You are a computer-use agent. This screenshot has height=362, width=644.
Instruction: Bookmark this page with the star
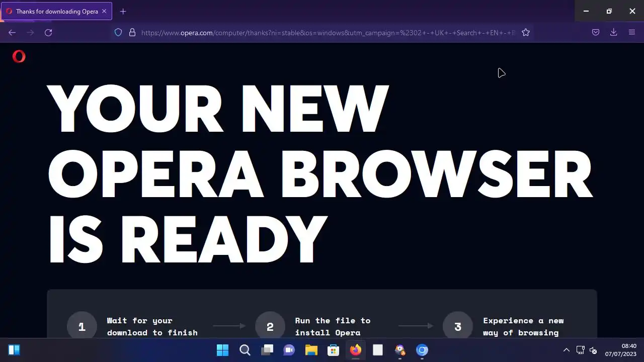coord(526,32)
